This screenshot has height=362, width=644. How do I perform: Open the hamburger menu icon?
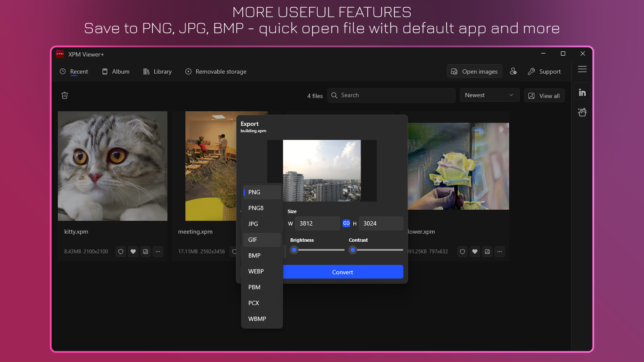pos(582,69)
